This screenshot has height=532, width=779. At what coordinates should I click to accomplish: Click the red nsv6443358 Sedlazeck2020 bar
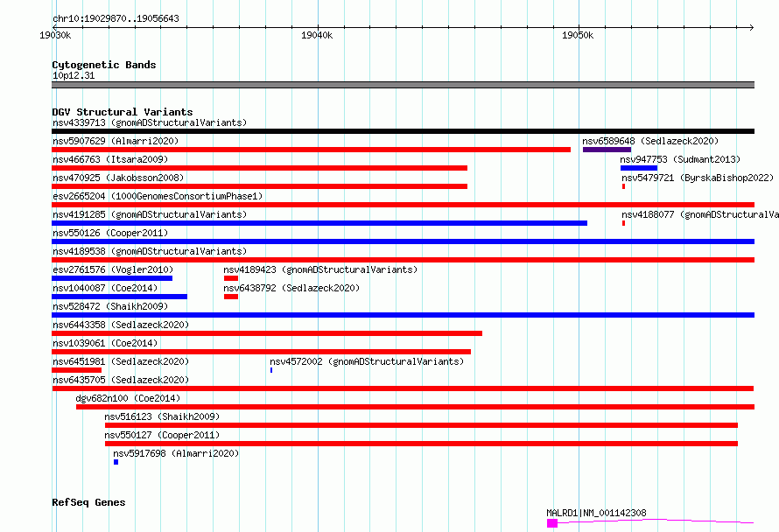[x=267, y=333]
